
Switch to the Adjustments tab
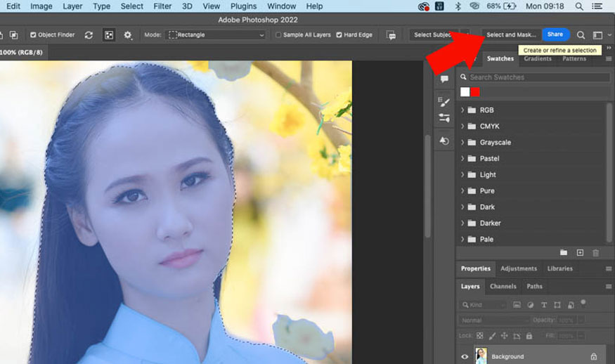tap(519, 268)
